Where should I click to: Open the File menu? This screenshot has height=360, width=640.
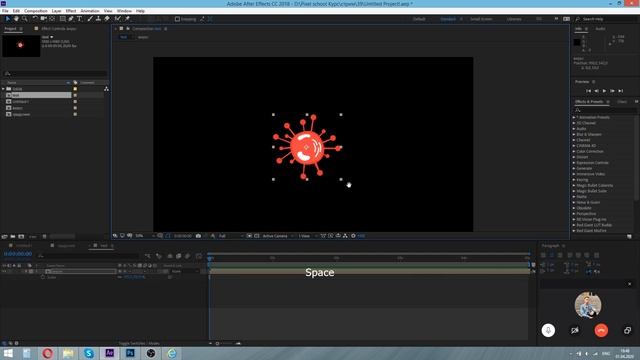point(5,11)
